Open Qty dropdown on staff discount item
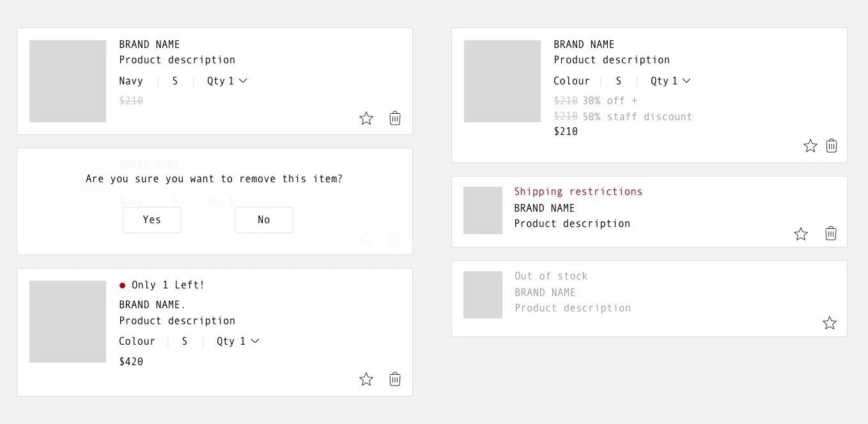Viewport: 868px width, 424px height. 670,81
